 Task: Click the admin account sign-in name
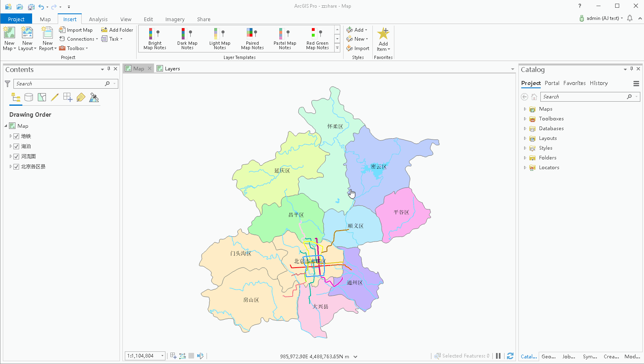tap(603, 18)
